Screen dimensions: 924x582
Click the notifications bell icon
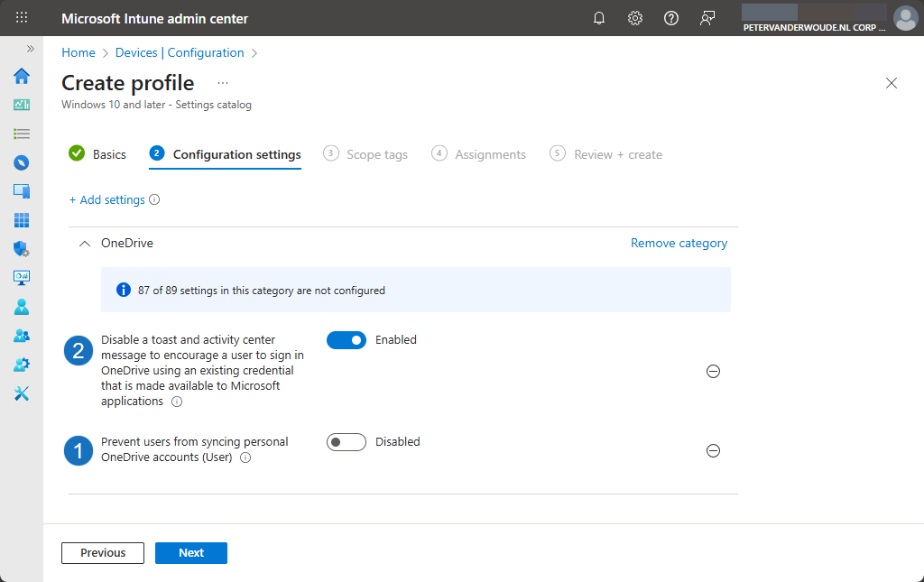point(599,18)
